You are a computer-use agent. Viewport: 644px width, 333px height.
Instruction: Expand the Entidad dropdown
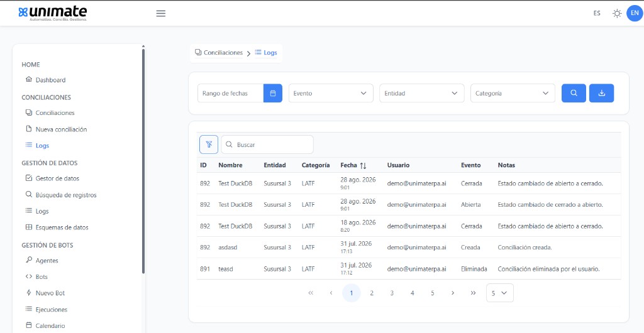click(x=422, y=93)
